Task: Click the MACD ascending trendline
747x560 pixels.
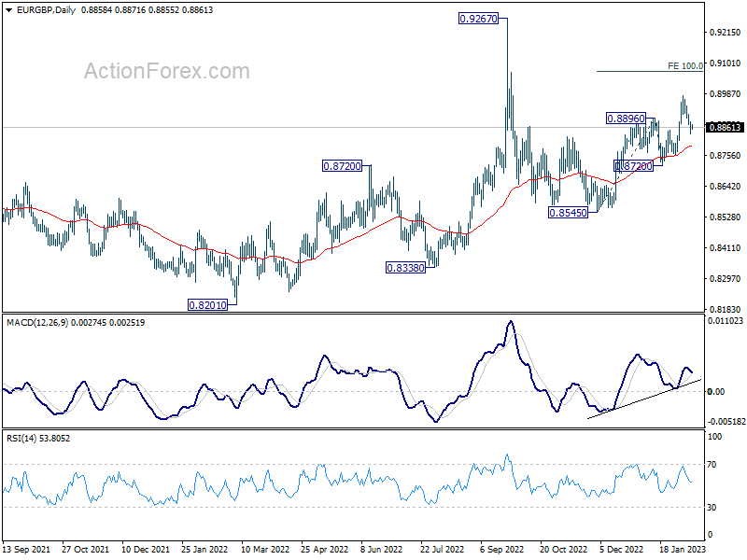Action: click(x=644, y=399)
